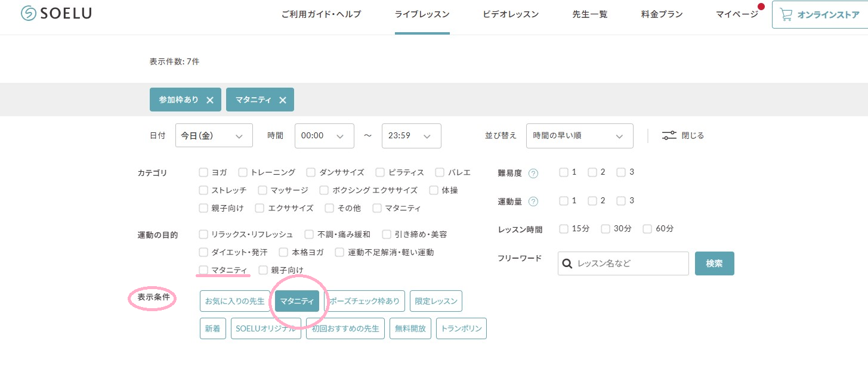Screen dimensions: 868x366
Task: Expand the start time 00:00 dropdown
Action: coord(324,136)
